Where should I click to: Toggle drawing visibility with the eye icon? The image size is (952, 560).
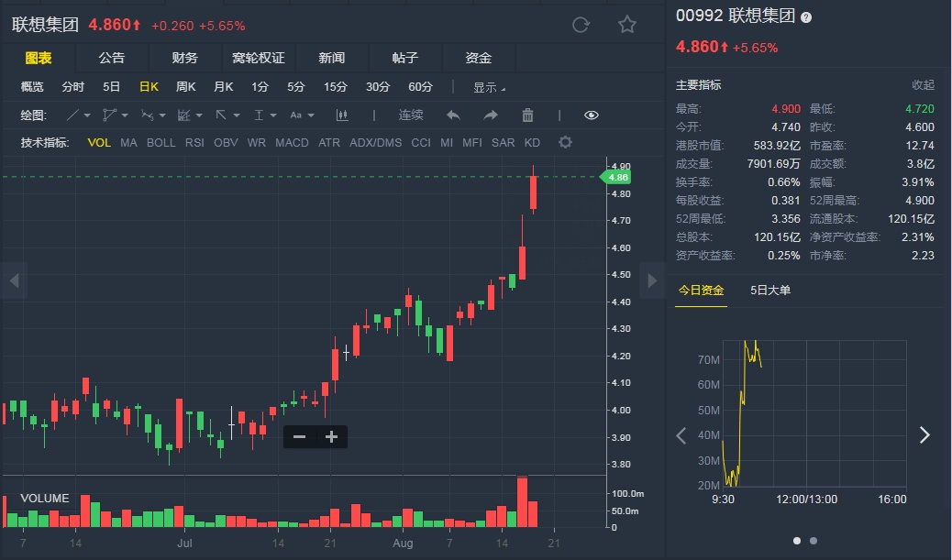coord(592,115)
